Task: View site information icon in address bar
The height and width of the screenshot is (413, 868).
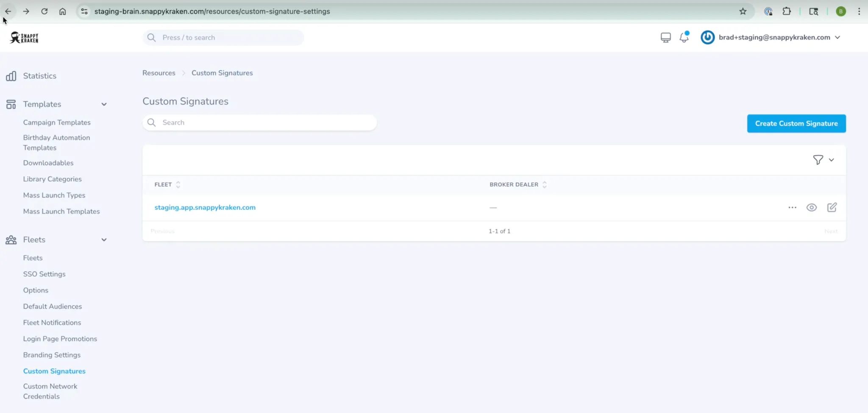Action: coord(84,11)
